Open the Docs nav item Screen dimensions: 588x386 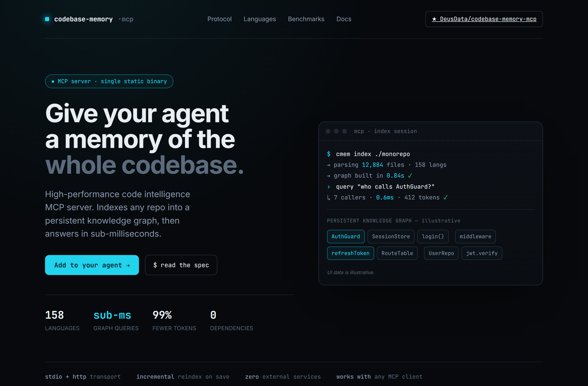pyautogui.click(x=344, y=19)
